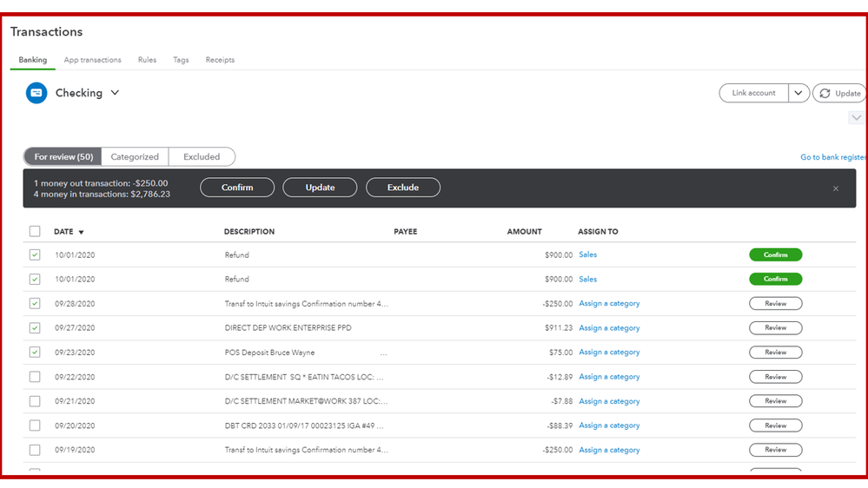Uncheck the 09/23/2020 POS Deposit row
868x488 pixels.
35,353
